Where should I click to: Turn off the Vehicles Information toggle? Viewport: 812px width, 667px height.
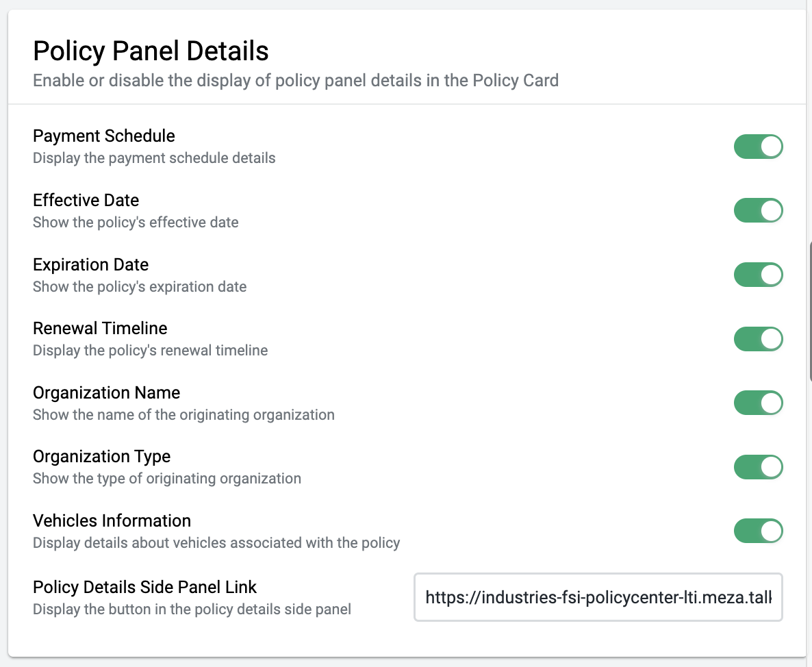[758, 531]
